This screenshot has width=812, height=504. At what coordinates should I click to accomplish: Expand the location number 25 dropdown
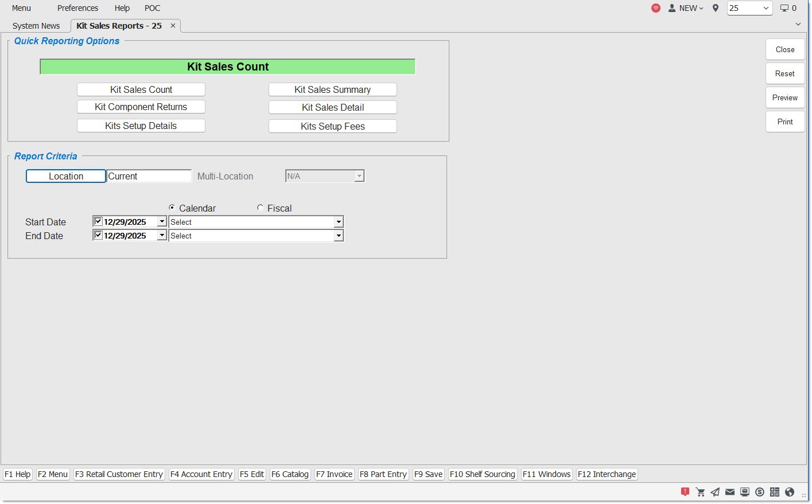pos(766,8)
